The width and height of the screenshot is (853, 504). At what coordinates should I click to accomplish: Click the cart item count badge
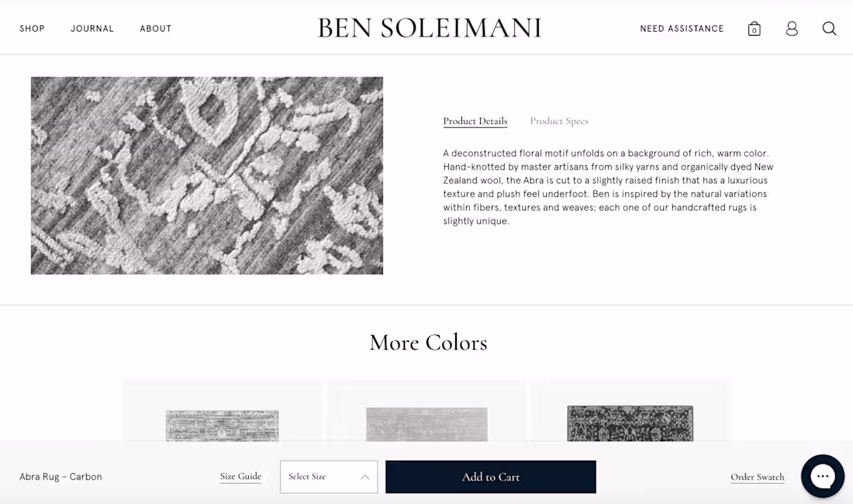pos(754,29)
